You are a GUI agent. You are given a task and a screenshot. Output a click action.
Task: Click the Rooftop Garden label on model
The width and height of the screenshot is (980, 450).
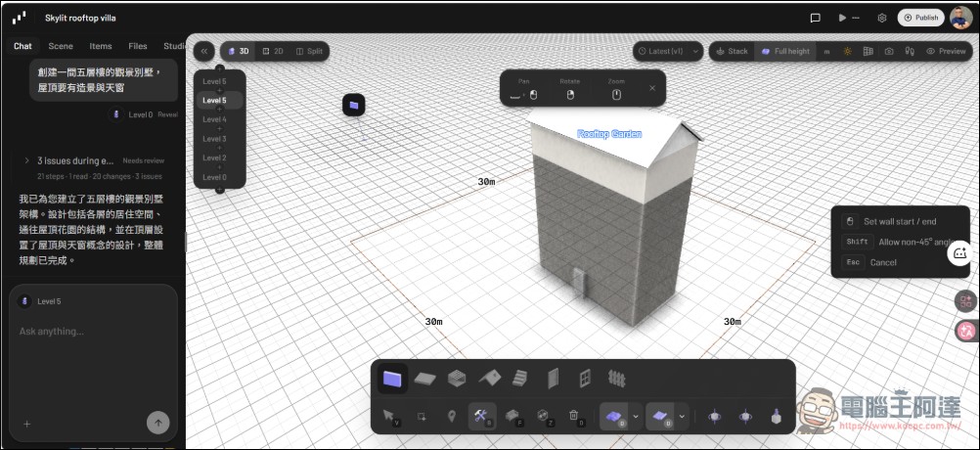609,134
